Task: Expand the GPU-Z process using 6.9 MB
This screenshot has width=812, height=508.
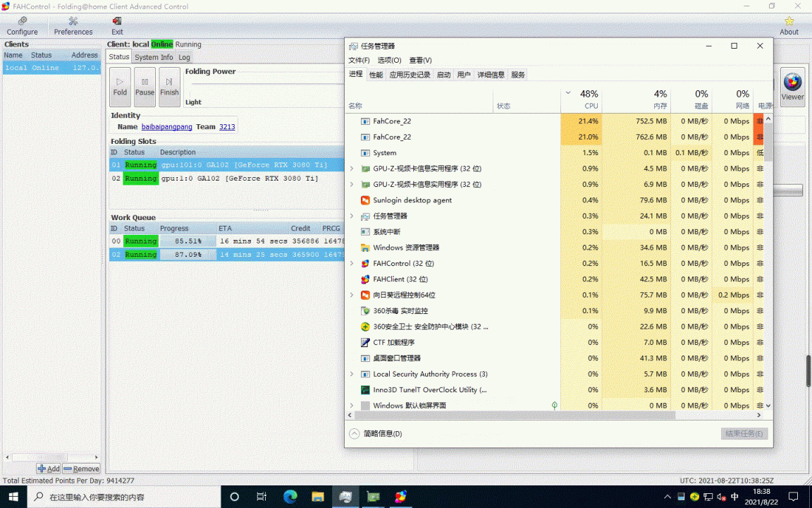Action: point(352,184)
